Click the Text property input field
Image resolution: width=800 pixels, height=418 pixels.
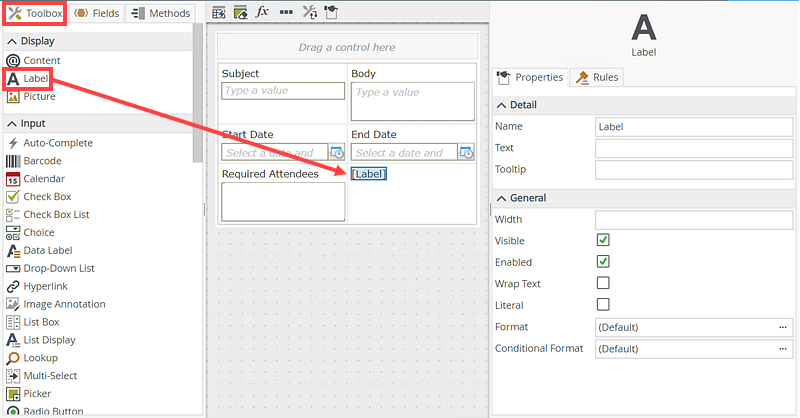[x=693, y=148]
